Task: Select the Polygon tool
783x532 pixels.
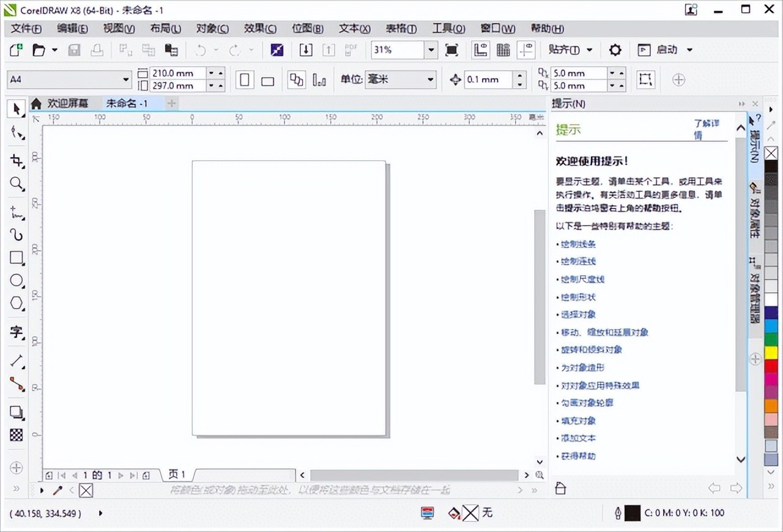Action: coord(17,304)
